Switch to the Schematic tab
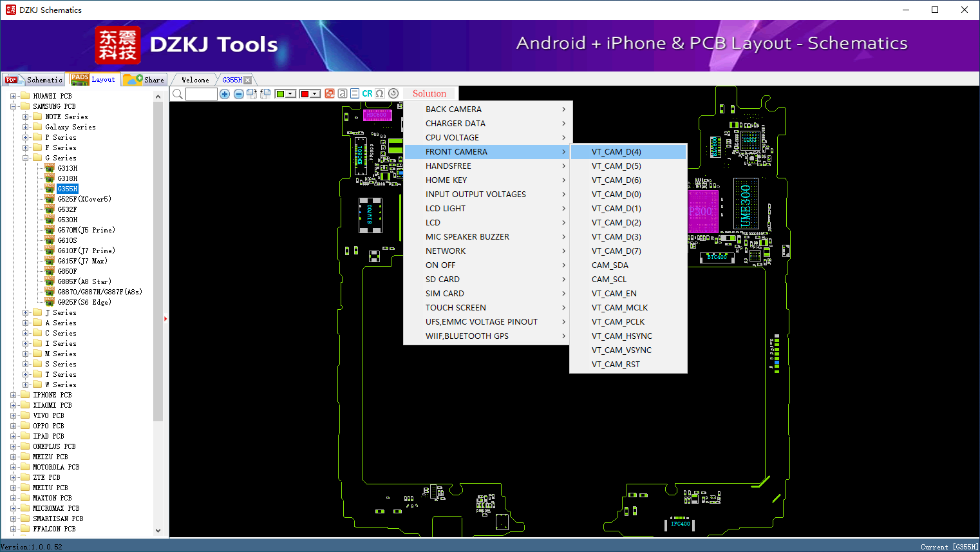 33,80
